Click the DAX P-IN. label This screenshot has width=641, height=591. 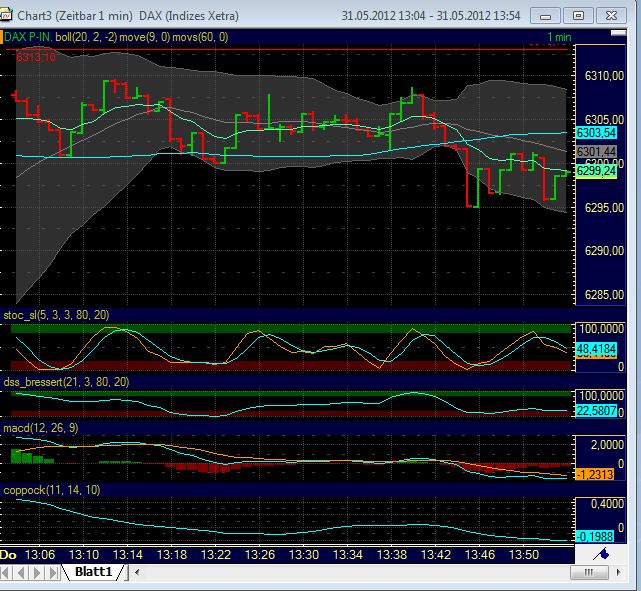click(x=28, y=37)
